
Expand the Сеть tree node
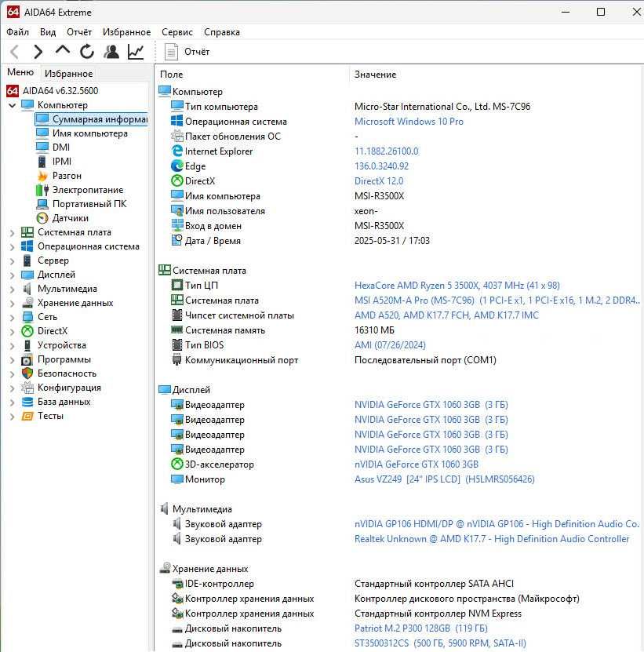click(12, 318)
